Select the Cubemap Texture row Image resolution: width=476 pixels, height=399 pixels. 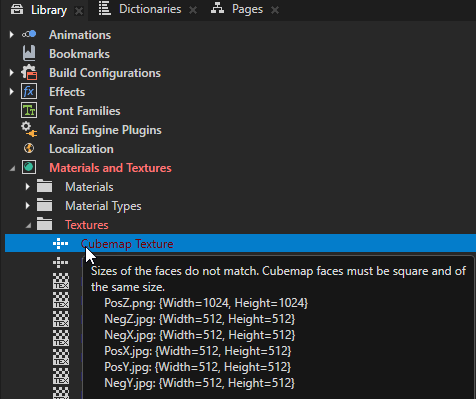(x=240, y=243)
